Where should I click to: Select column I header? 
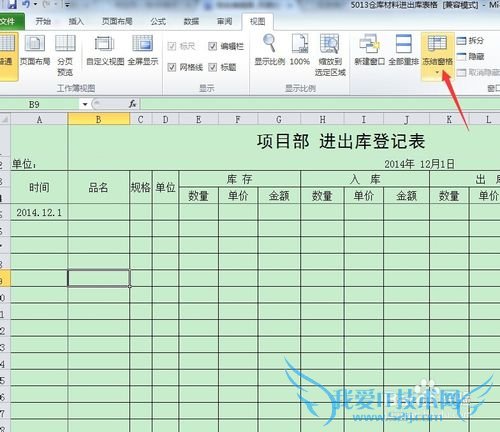click(x=364, y=119)
